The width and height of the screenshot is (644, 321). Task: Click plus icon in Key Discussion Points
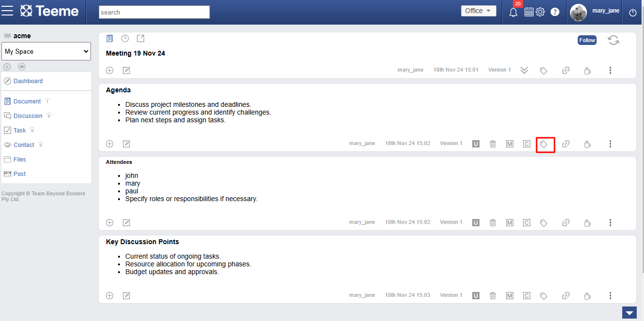click(x=110, y=295)
